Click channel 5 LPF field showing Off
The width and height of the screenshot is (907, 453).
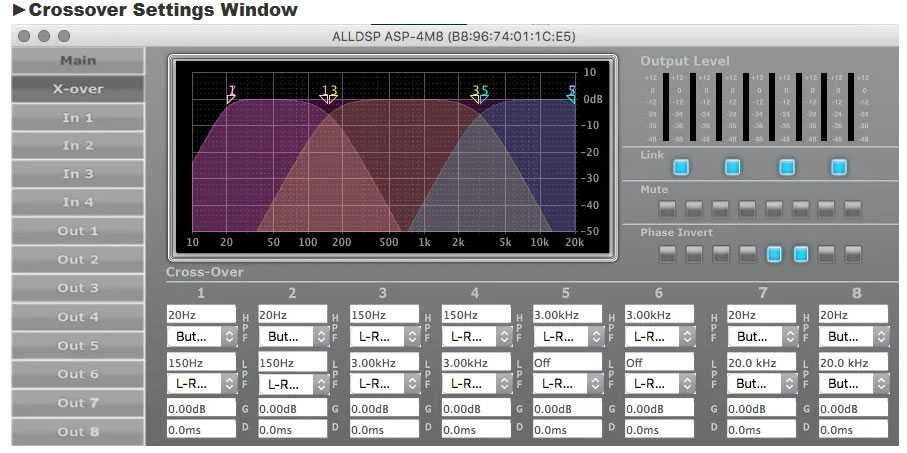click(567, 362)
